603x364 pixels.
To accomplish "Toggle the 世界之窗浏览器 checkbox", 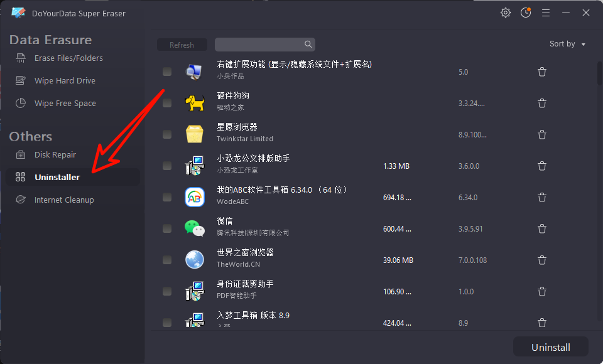I will (x=167, y=260).
